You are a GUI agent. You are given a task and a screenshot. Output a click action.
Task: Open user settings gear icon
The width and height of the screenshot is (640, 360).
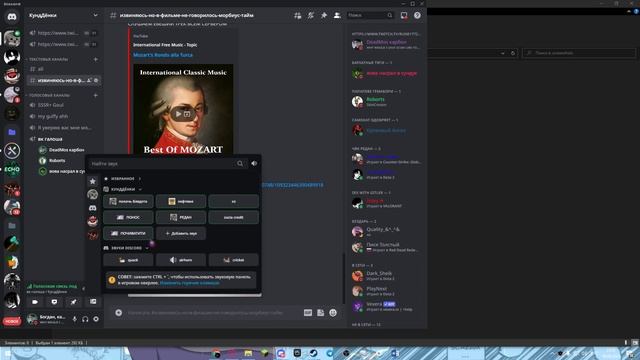(x=96, y=319)
